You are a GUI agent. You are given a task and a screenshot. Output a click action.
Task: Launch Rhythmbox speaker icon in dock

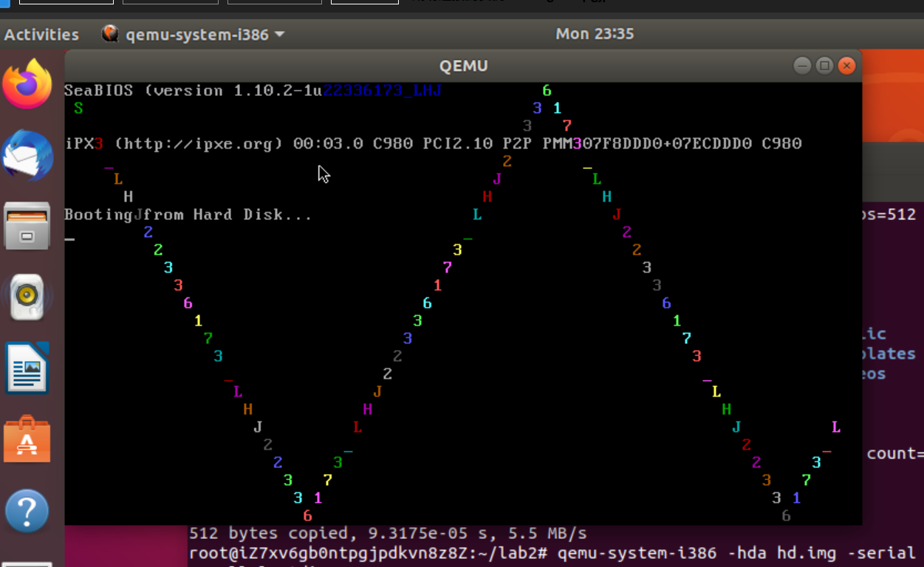pyautogui.click(x=27, y=297)
